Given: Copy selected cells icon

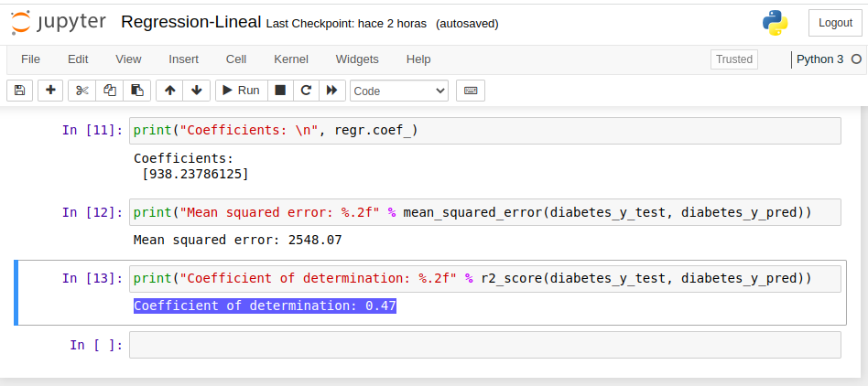Looking at the screenshot, I should [110, 91].
